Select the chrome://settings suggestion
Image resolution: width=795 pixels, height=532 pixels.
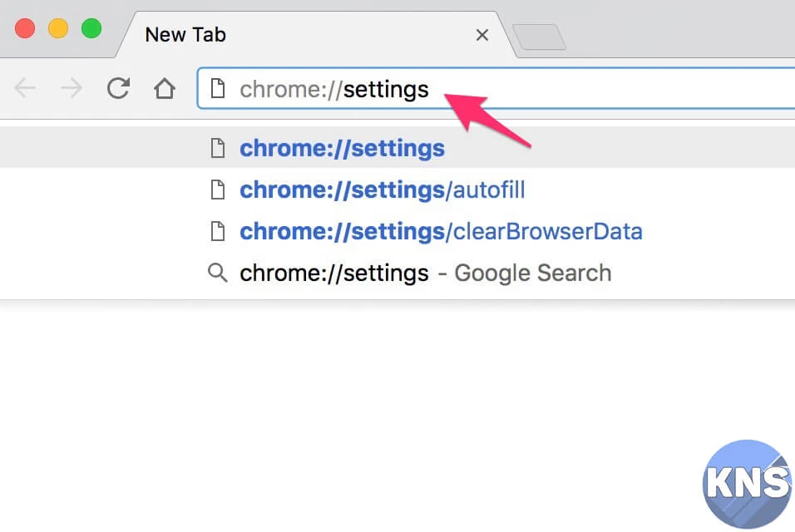[x=342, y=149]
